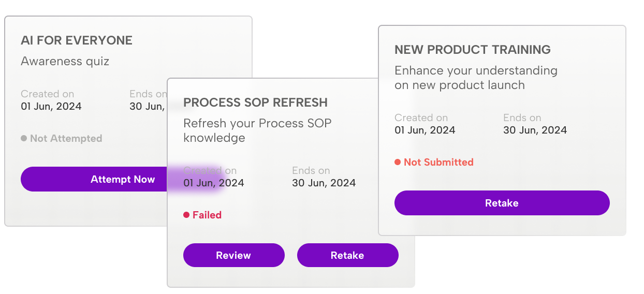The height and width of the screenshot is (294, 644).
Task: Click the Not Submitted status dot
Action: [398, 162]
